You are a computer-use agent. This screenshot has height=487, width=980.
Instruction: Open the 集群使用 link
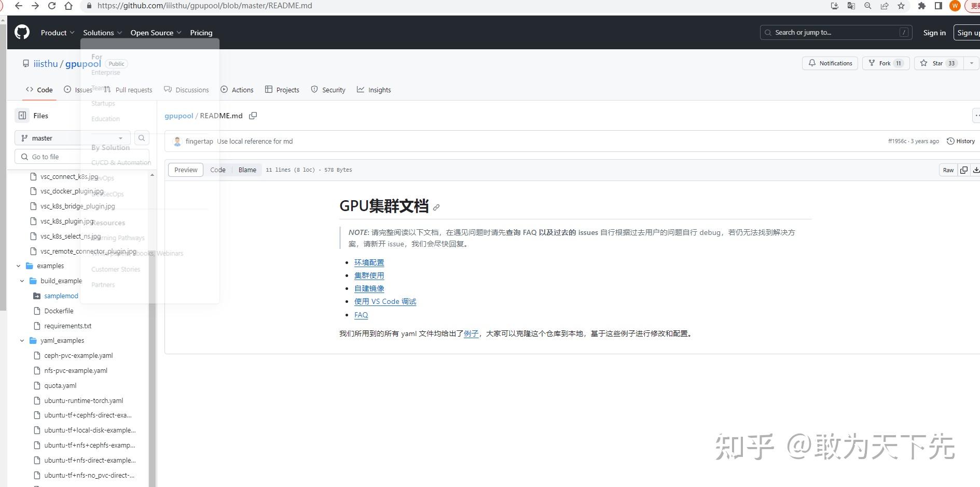369,275
